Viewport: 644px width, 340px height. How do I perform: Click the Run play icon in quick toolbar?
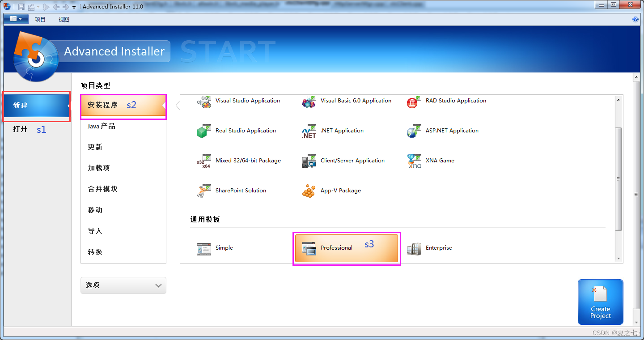46,7
